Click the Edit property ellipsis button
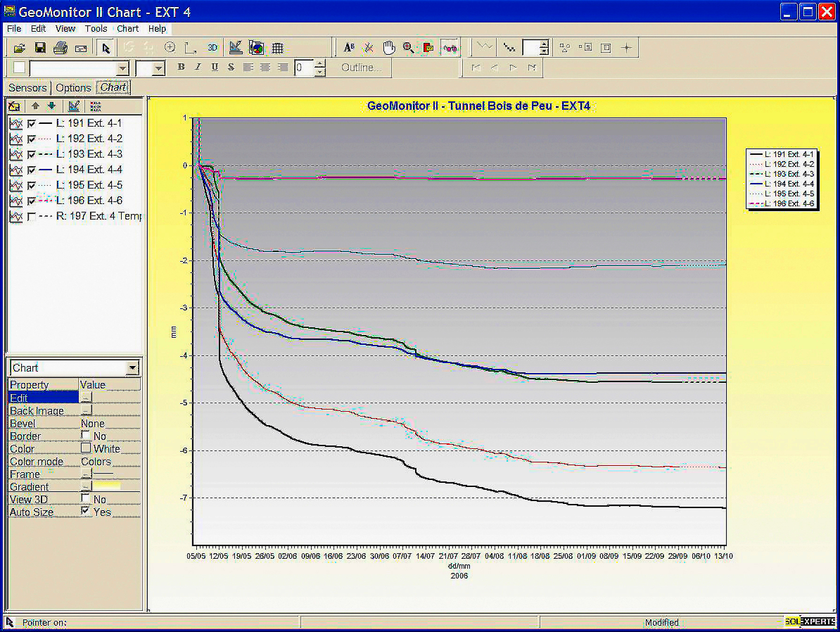This screenshot has height=632, width=840. [x=86, y=397]
